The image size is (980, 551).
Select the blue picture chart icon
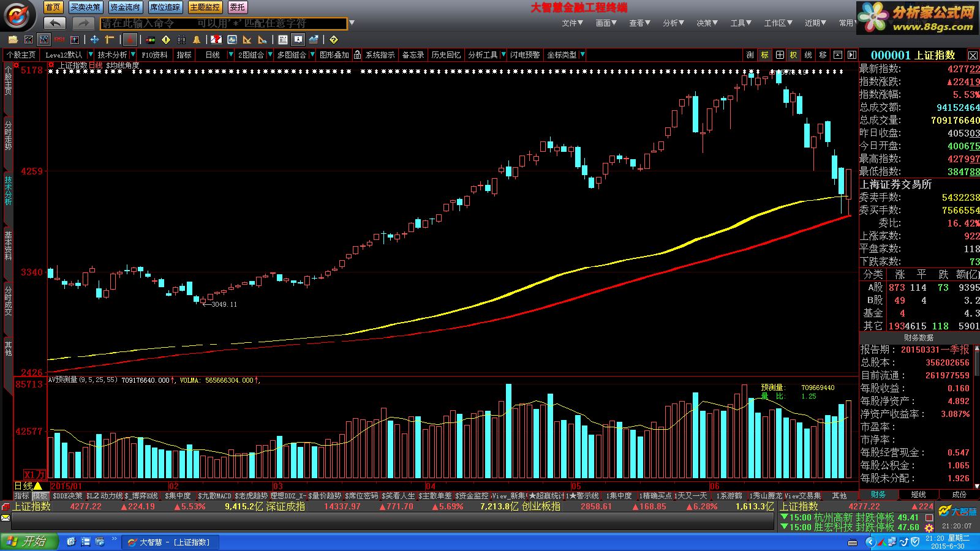[232, 40]
